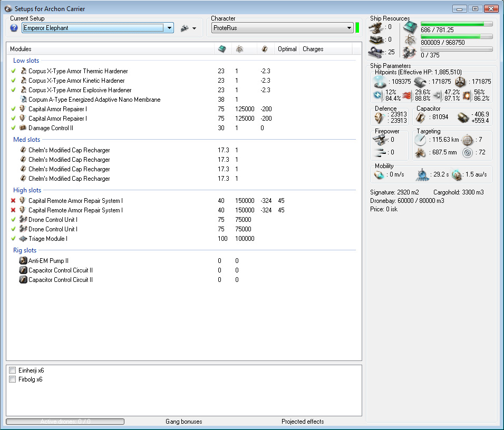The image size is (504, 430).
Task: Enable the Einherji x6 drone checkbox
Action: click(x=13, y=370)
